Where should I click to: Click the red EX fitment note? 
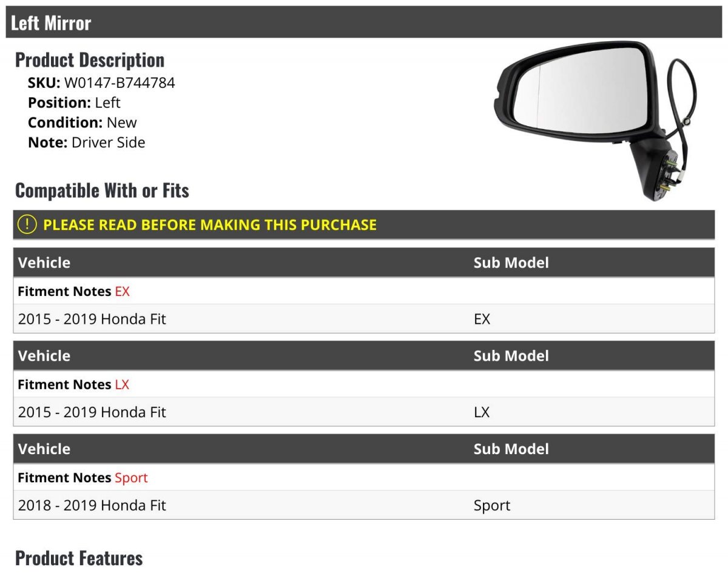122,291
